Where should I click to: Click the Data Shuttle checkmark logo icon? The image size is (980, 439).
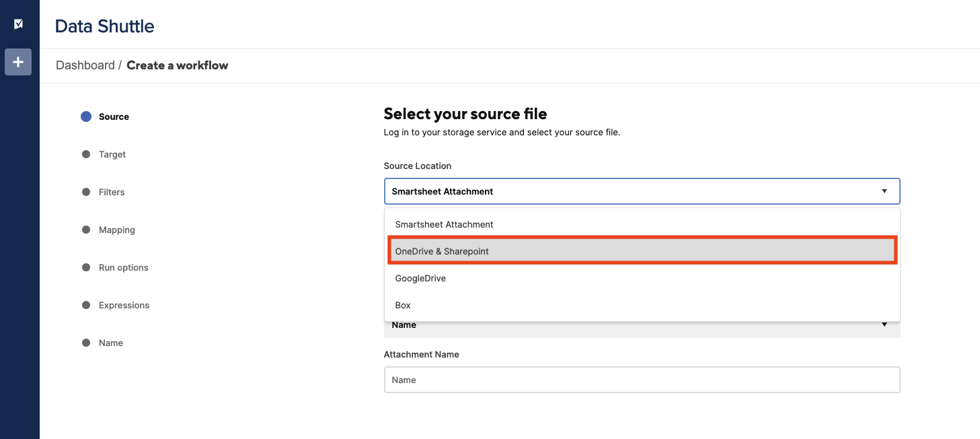[x=17, y=22]
